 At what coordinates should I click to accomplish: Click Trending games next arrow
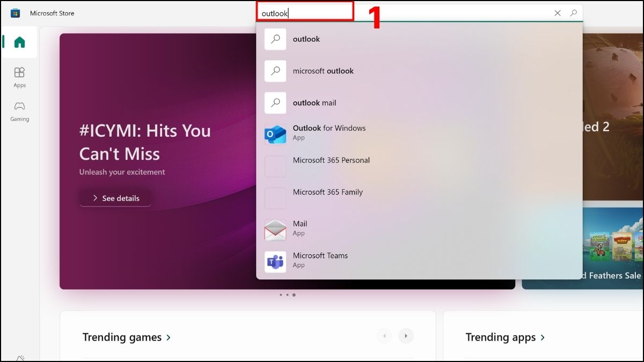406,336
